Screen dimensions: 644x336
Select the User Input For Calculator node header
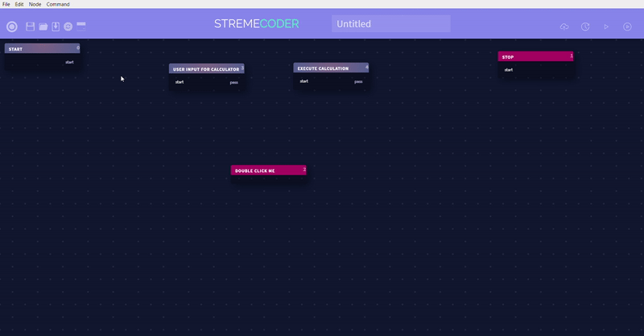coord(207,68)
